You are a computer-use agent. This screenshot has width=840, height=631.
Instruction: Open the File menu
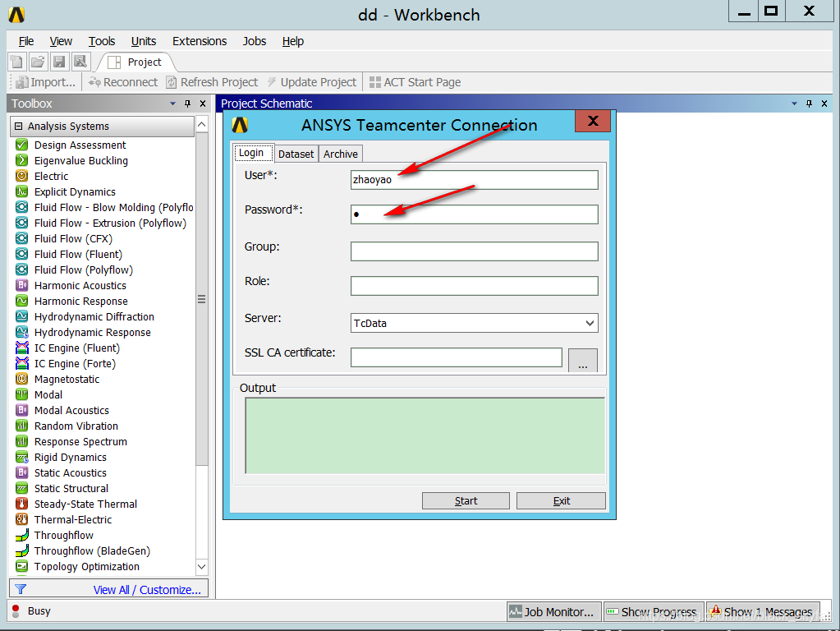pos(25,41)
